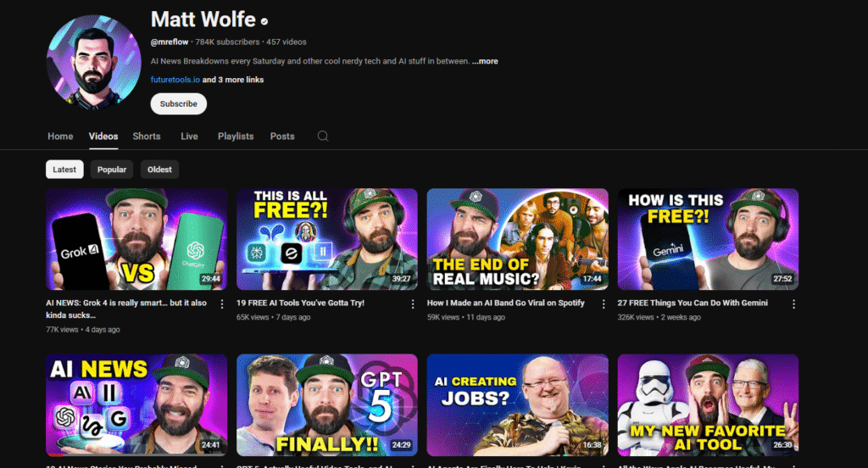Click '784K subscribers' text
This screenshot has height=468, width=868.
point(227,42)
